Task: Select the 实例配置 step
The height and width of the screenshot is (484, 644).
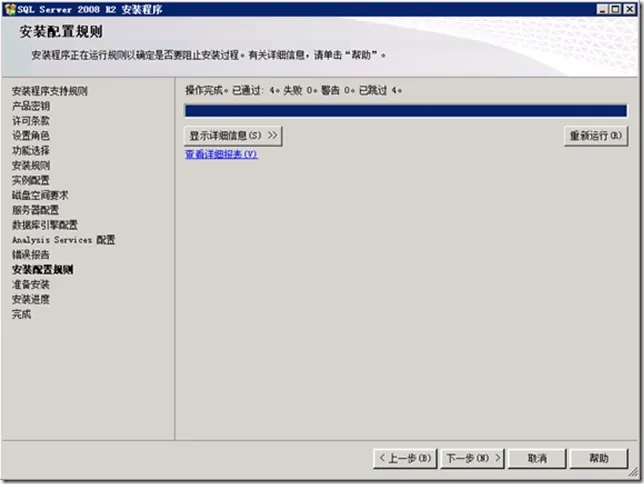Action: (31, 180)
